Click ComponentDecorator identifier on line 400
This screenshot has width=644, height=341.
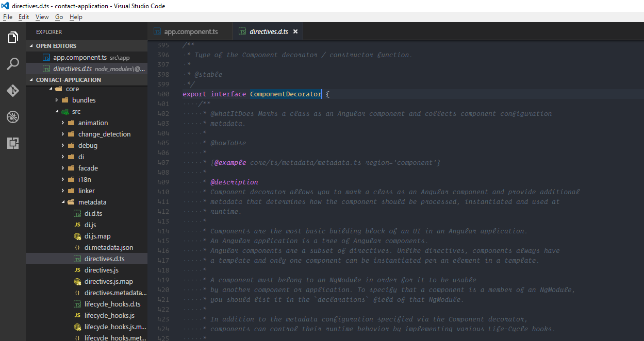point(285,94)
